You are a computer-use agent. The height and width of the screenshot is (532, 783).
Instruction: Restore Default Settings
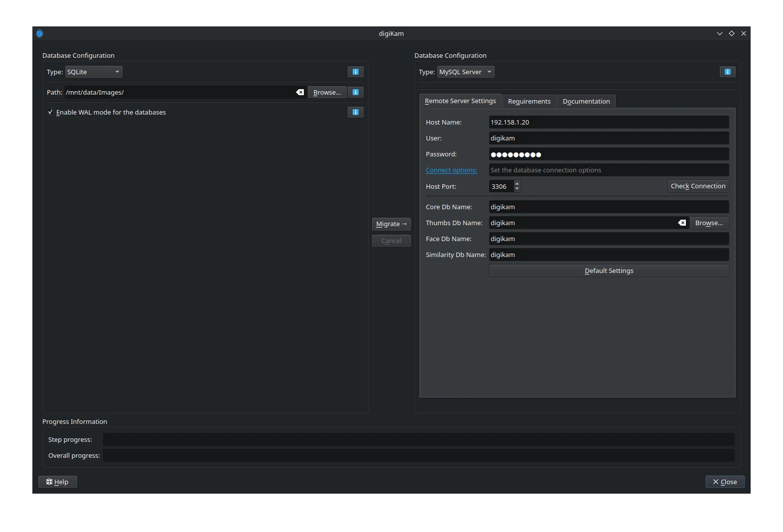point(609,270)
